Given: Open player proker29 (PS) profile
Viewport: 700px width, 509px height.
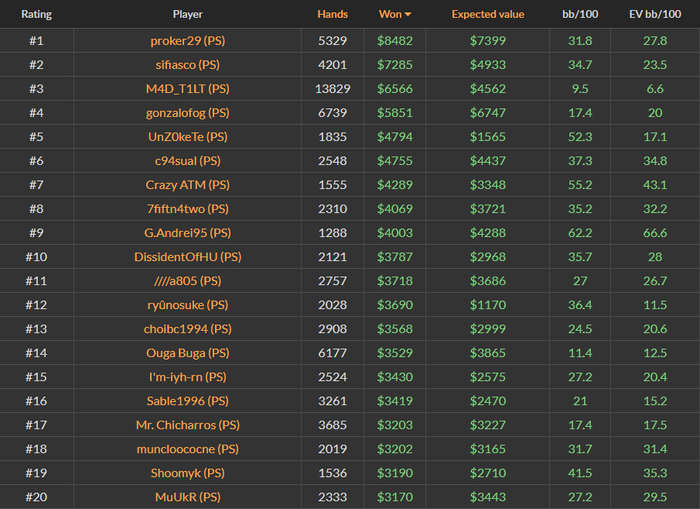Looking at the screenshot, I should 187,41.
